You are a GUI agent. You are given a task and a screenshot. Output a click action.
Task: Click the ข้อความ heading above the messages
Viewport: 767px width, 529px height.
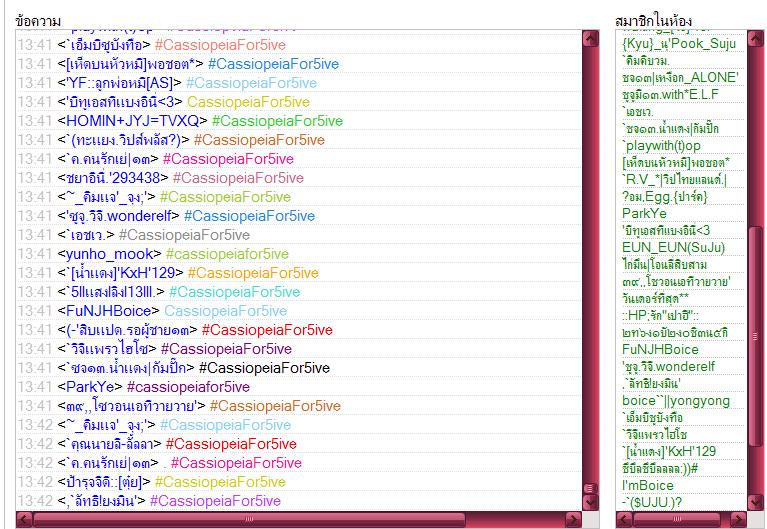click(x=38, y=22)
